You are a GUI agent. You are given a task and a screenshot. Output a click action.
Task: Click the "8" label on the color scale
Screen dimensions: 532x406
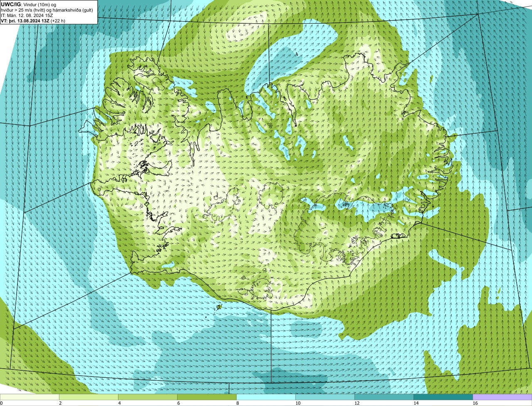(237, 403)
